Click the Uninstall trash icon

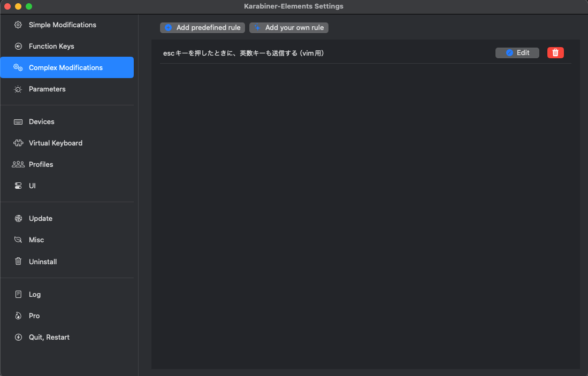(17, 262)
